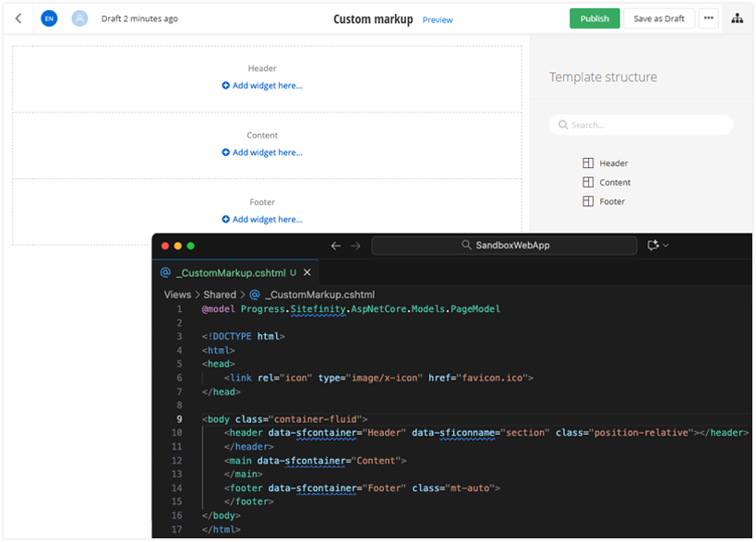Click the back arrow in the top bar

(18, 18)
